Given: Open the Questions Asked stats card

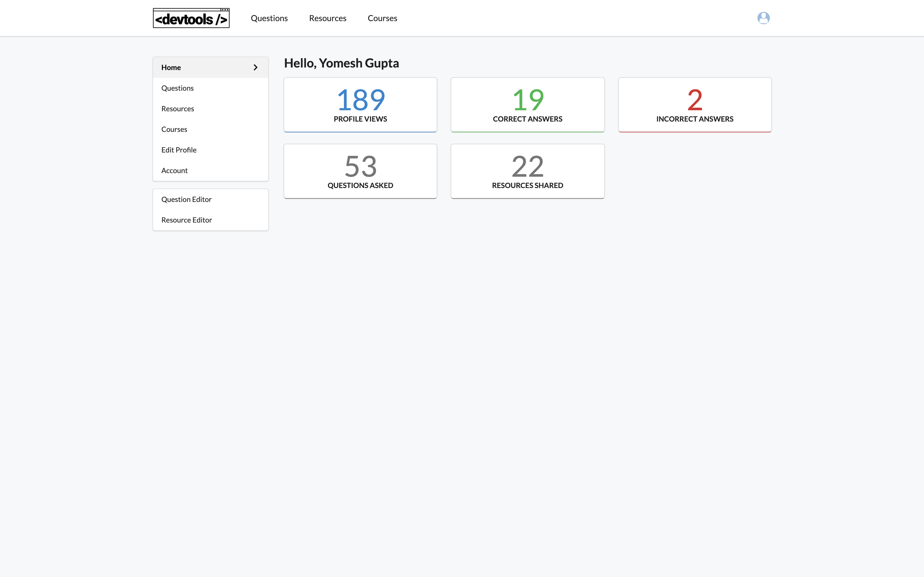Looking at the screenshot, I should (x=360, y=171).
